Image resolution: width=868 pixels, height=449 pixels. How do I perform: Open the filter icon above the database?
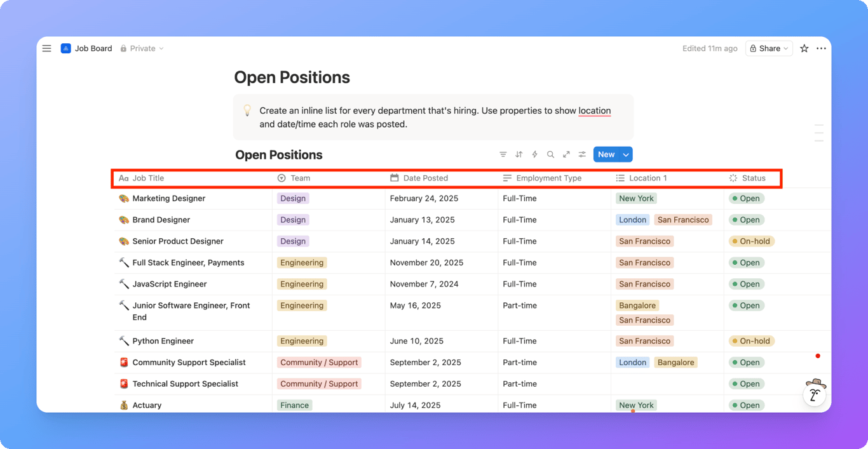tap(503, 154)
